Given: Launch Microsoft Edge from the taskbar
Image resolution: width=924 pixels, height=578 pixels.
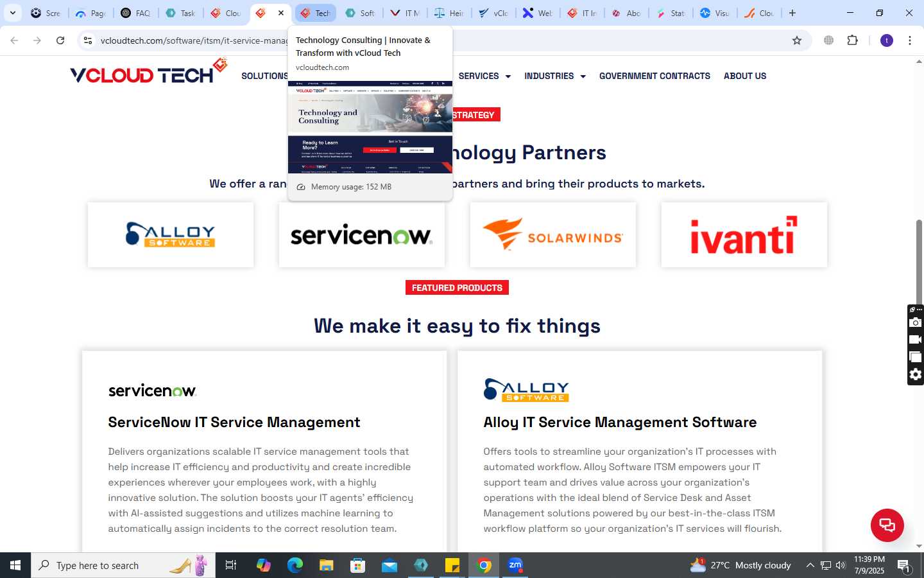Looking at the screenshot, I should coord(295,565).
